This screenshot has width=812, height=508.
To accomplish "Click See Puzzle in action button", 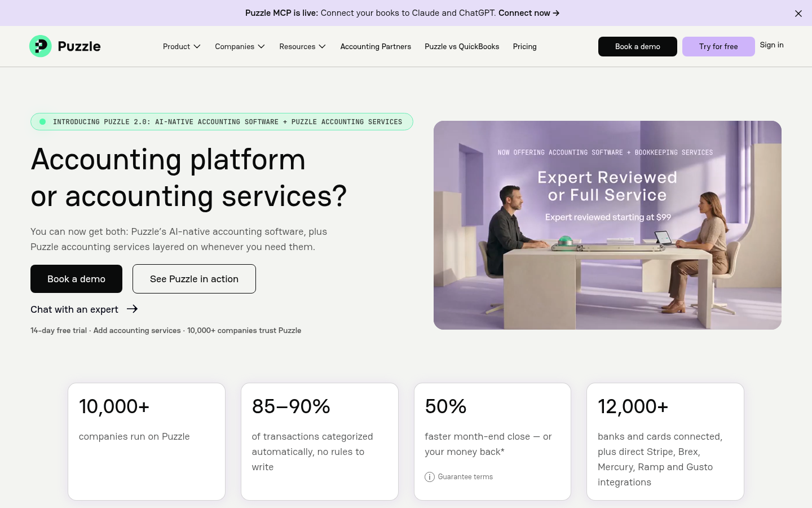I will click(194, 279).
